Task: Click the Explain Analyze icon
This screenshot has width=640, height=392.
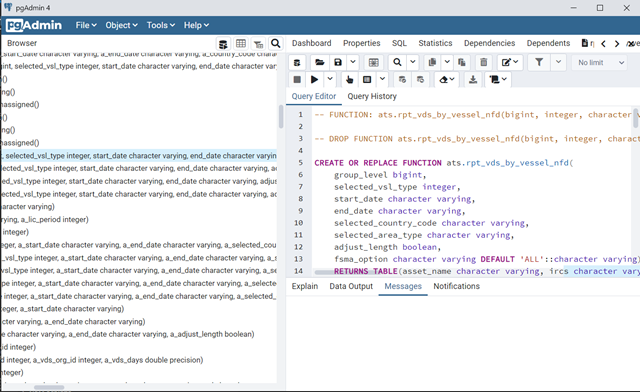Action: tap(367, 80)
